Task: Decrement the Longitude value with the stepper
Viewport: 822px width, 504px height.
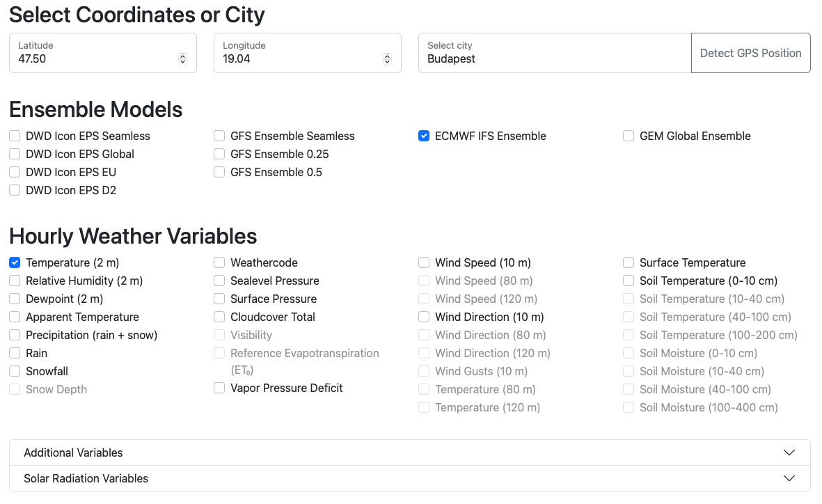Action: tap(387, 57)
